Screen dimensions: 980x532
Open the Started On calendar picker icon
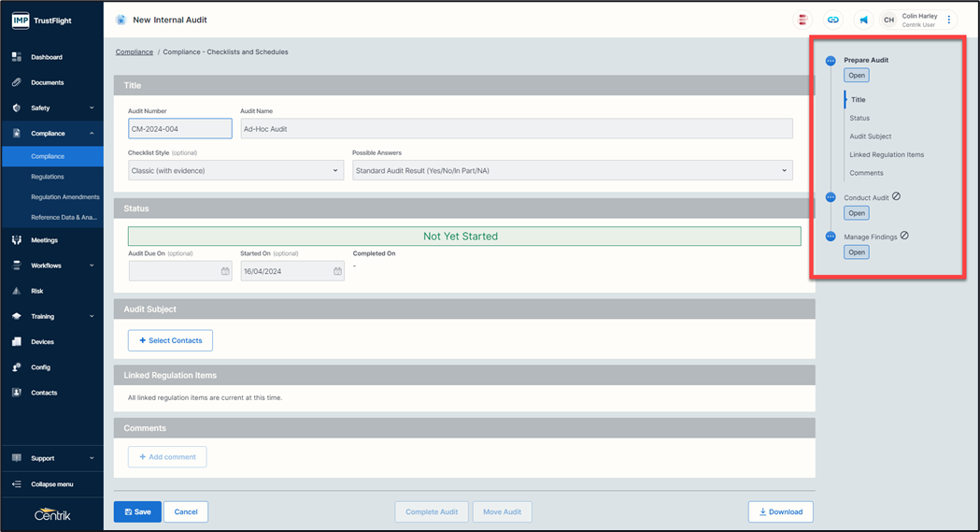coord(337,271)
